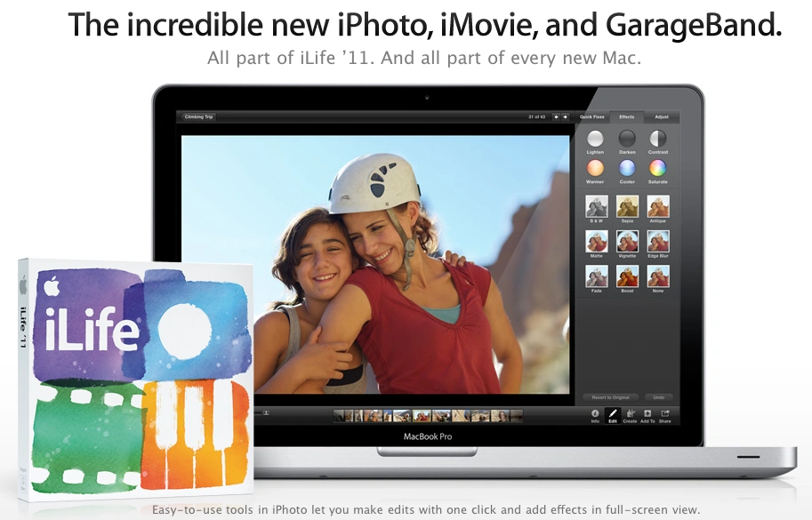The width and height of the screenshot is (812, 520).
Task: Go to next photo arrow
Action: coord(565,117)
